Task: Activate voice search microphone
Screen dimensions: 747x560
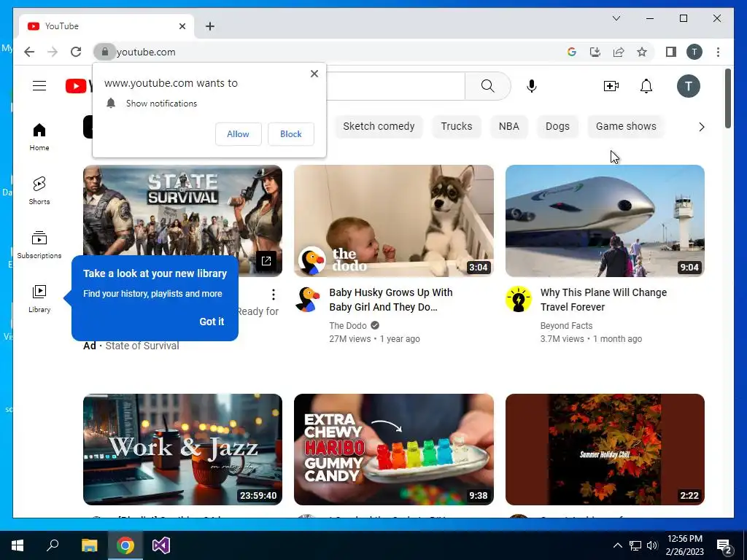Action: 532,86
